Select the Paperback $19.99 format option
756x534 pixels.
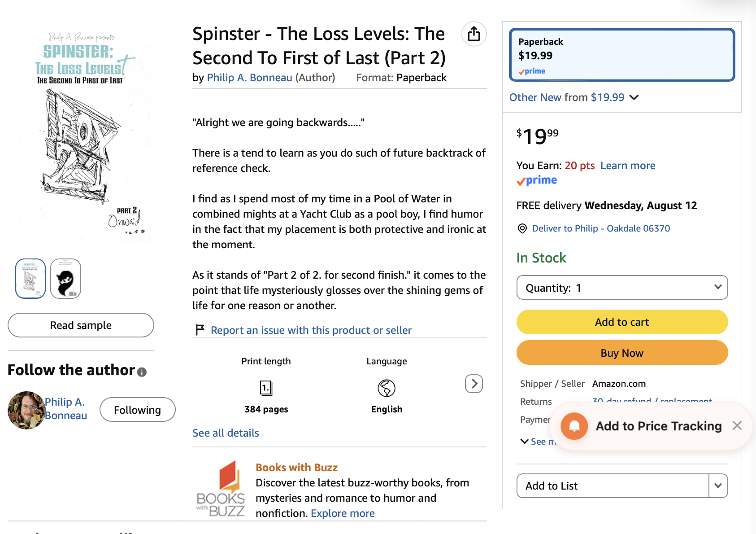coord(622,55)
